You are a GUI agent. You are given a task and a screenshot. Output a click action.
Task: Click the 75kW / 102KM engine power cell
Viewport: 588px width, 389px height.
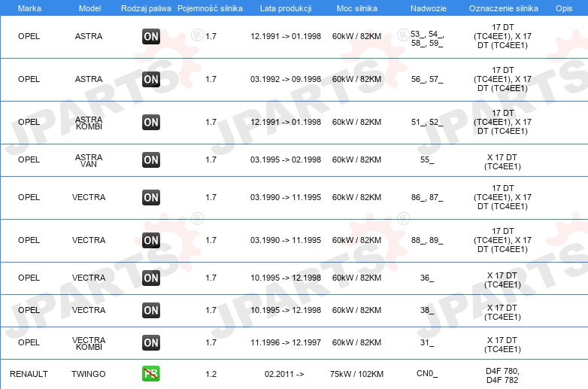point(356,374)
